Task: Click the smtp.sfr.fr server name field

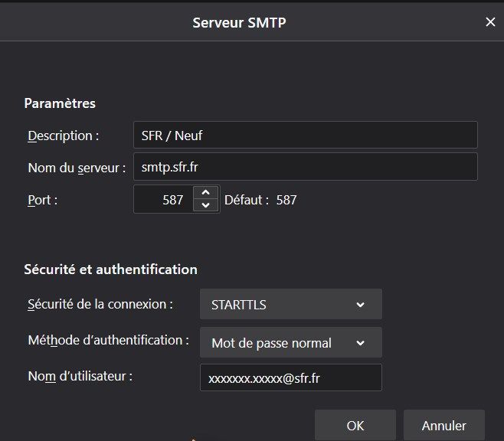Action: pyautogui.click(x=305, y=166)
